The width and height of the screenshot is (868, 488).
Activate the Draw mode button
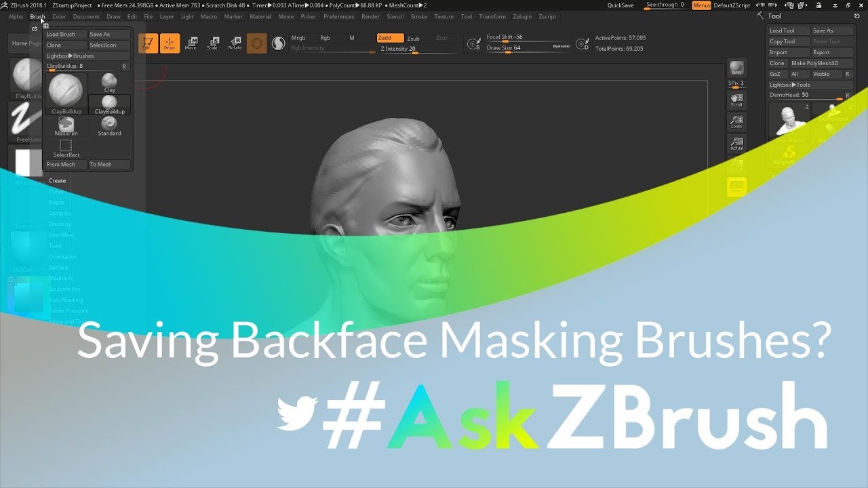tap(170, 43)
